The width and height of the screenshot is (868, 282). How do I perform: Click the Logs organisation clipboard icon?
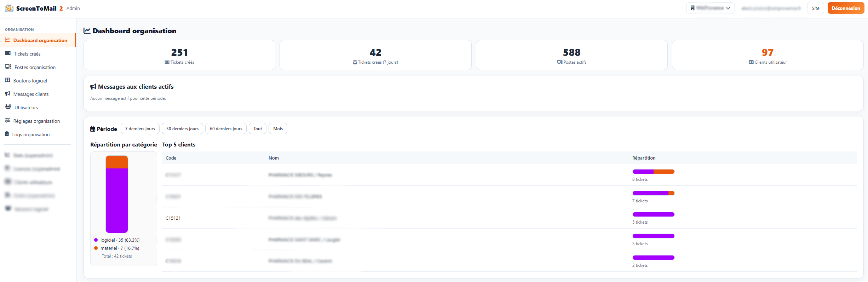tap(7, 134)
